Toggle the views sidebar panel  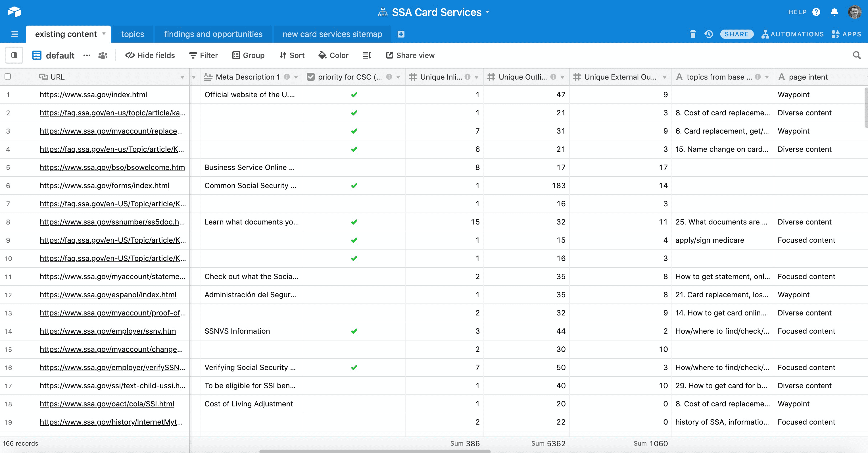click(x=14, y=55)
